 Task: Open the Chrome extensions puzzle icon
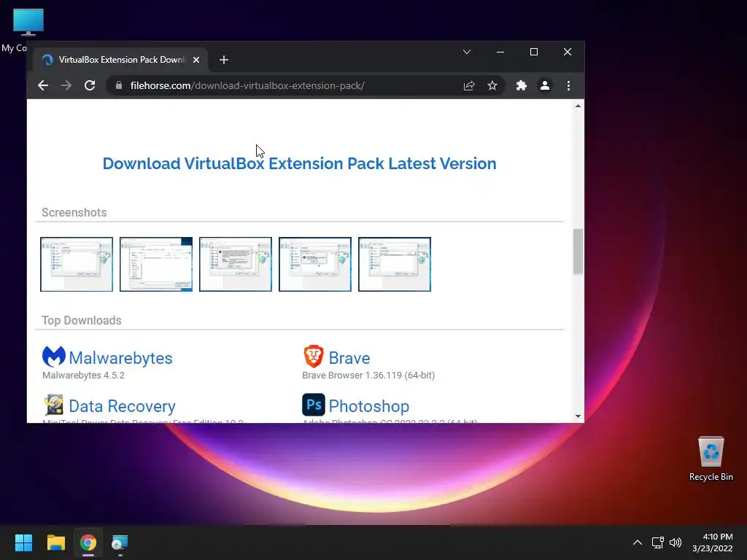[521, 86]
